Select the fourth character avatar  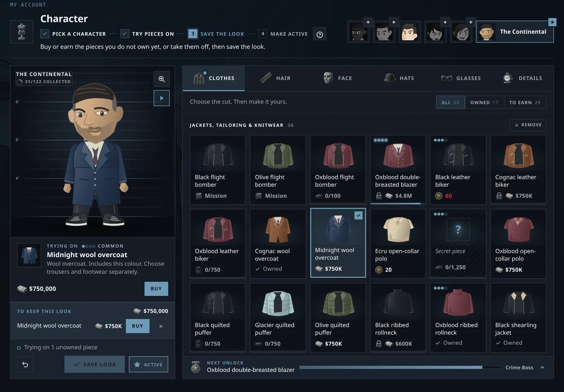point(436,32)
